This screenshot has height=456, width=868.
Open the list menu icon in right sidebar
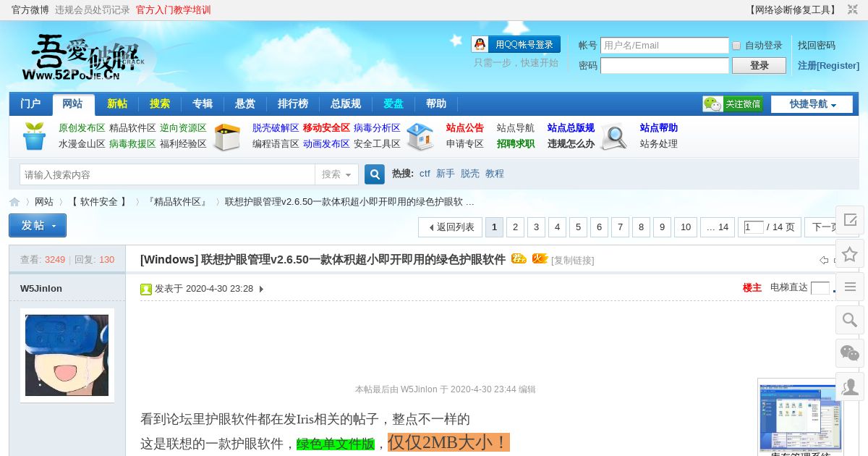[850, 287]
